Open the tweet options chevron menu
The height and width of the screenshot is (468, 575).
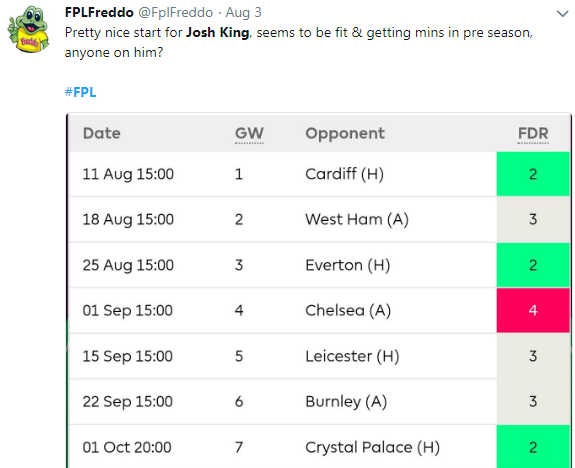click(x=562, y=14)
